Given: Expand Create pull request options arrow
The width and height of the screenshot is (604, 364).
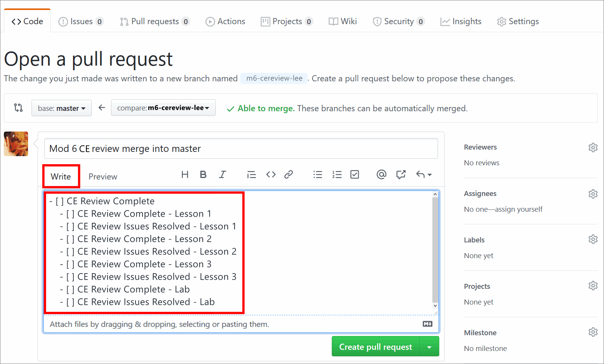Looking at the screenshot, I should [x=429, y=347].
